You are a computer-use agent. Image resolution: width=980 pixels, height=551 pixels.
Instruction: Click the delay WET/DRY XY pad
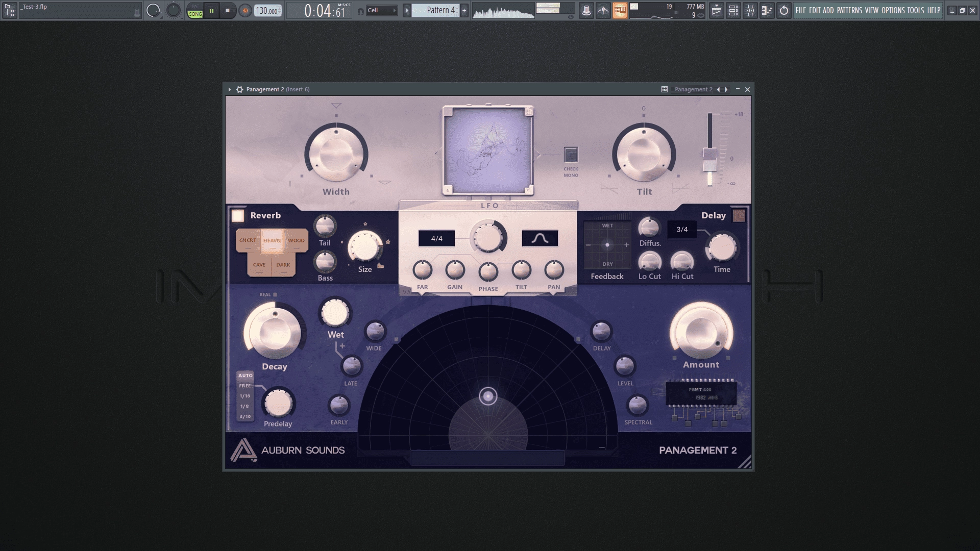coord(607,245)
